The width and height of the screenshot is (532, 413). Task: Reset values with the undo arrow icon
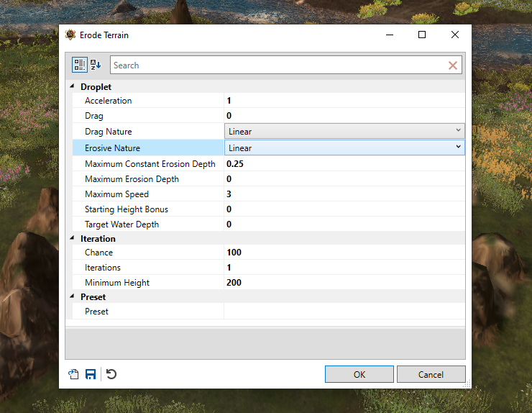tap(111, 374)
